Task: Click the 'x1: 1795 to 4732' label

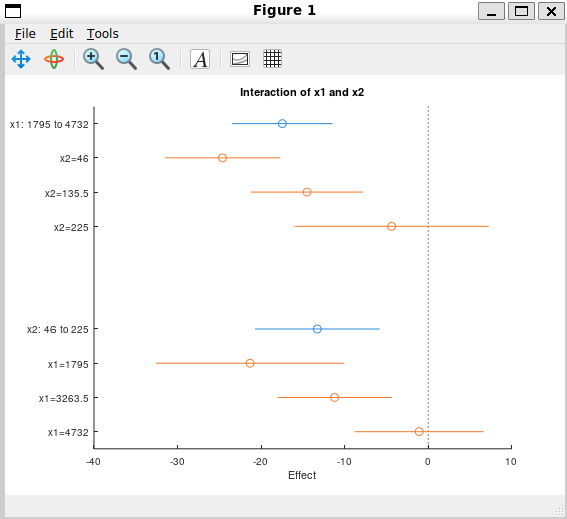Action: click(x=49, y=124)
